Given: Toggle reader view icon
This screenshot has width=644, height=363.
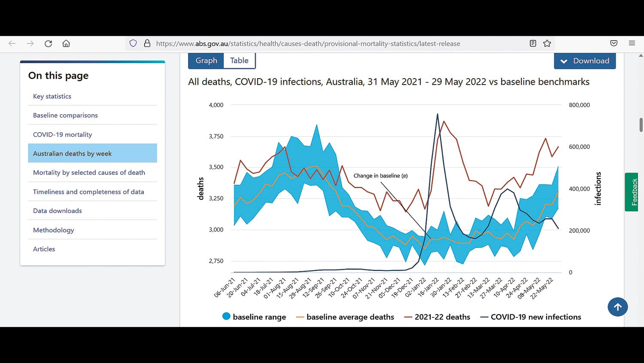Looking at the screenshot, I should tap(533, 43).
